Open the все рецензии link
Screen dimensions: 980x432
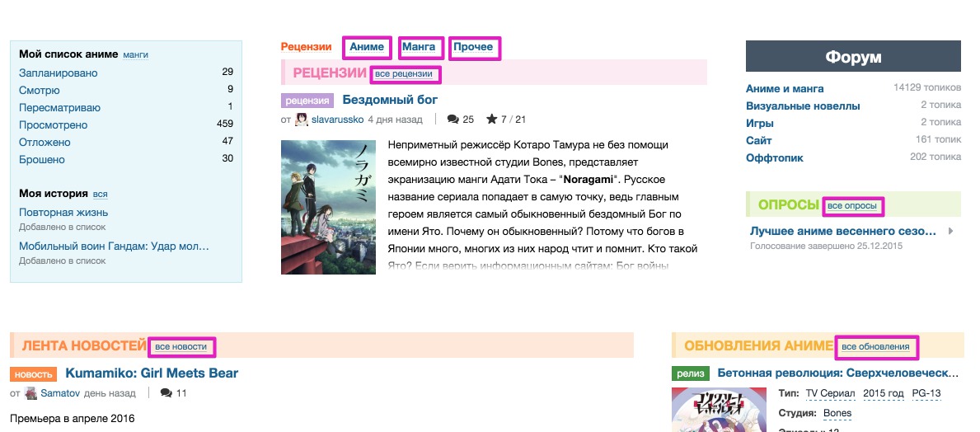404,73
